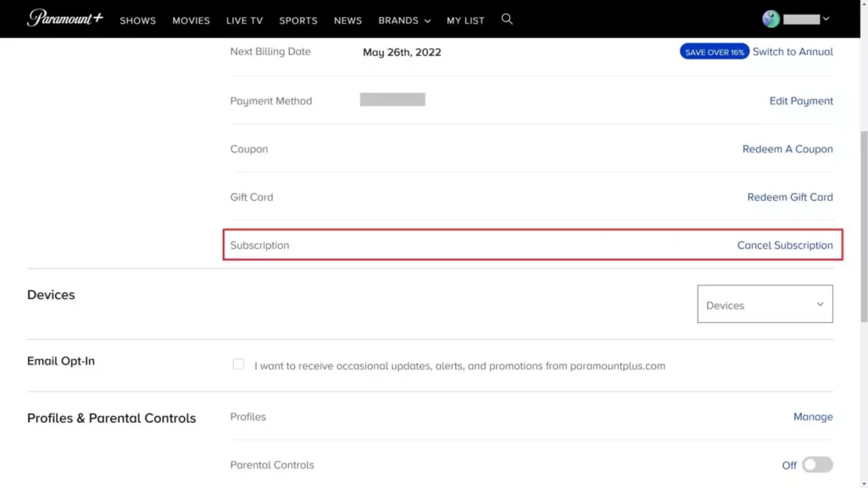Check the Email Opt-In checkbox
868x488 pixels.
(238, 364)
